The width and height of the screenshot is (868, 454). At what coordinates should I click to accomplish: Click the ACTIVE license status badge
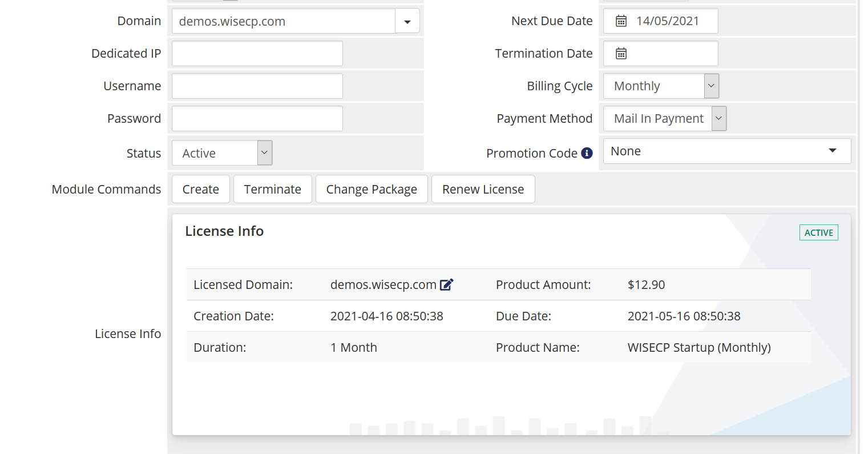tap(819, 232)
